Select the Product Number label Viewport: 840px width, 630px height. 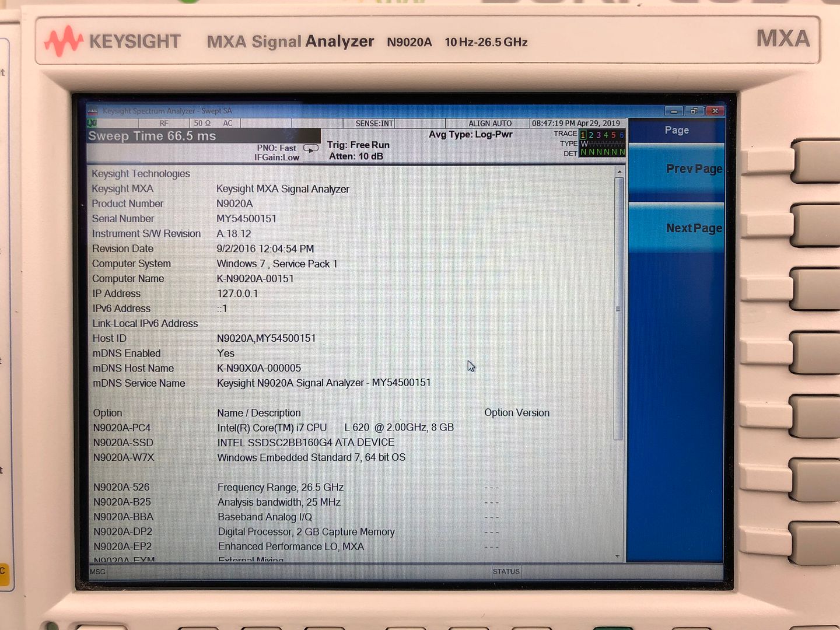click(x=127, y=204)
